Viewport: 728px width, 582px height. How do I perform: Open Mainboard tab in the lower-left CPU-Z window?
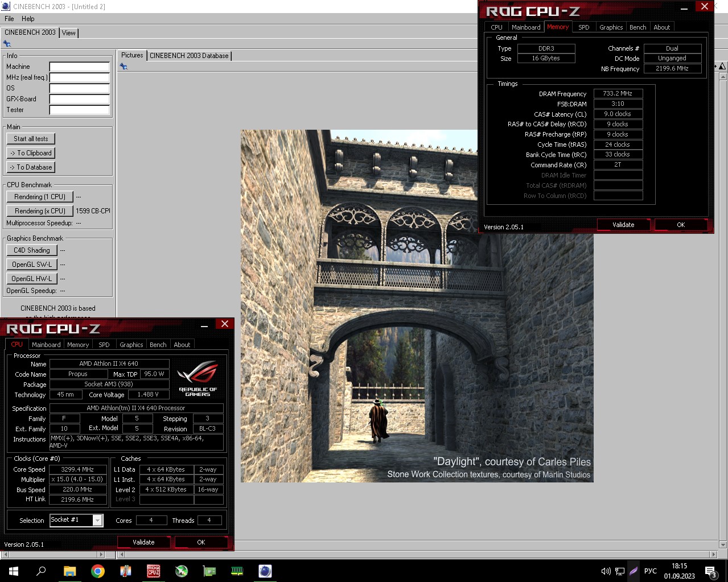tap(46, 345)
